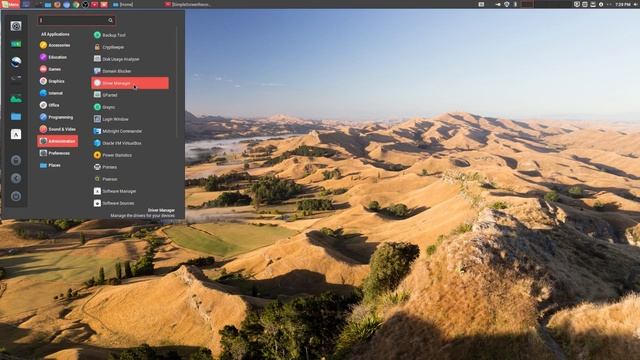Click the power/shutdown button in the sidebar
The width and height of the screenshot is (640, 360).
pyautogui.click(x=16, y=196)
